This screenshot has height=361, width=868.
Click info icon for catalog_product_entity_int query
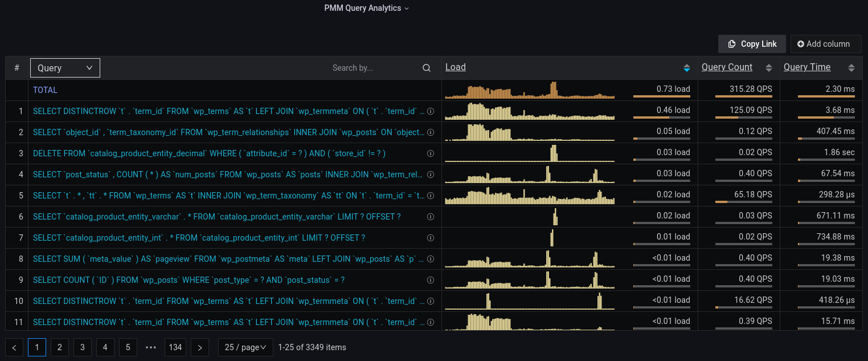click(431, 238)
